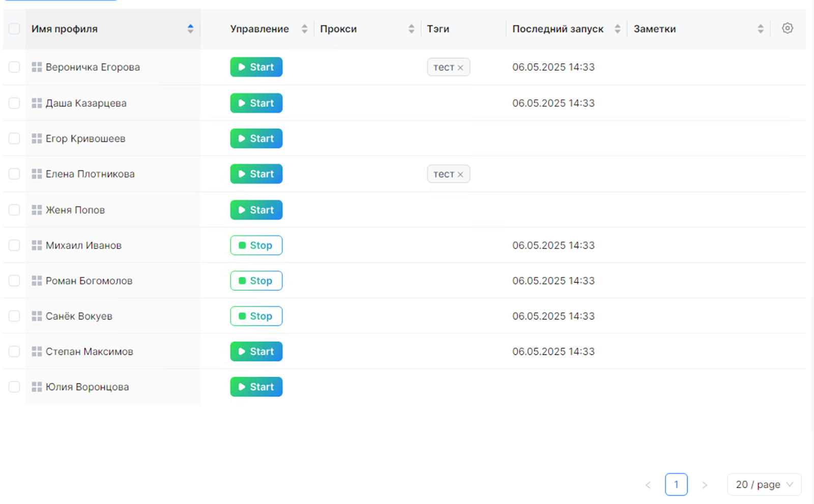This screenshot has height=504, width=814.
Task: Check the box for Санёк Вокуев
Action: click(x=14, y=316)
